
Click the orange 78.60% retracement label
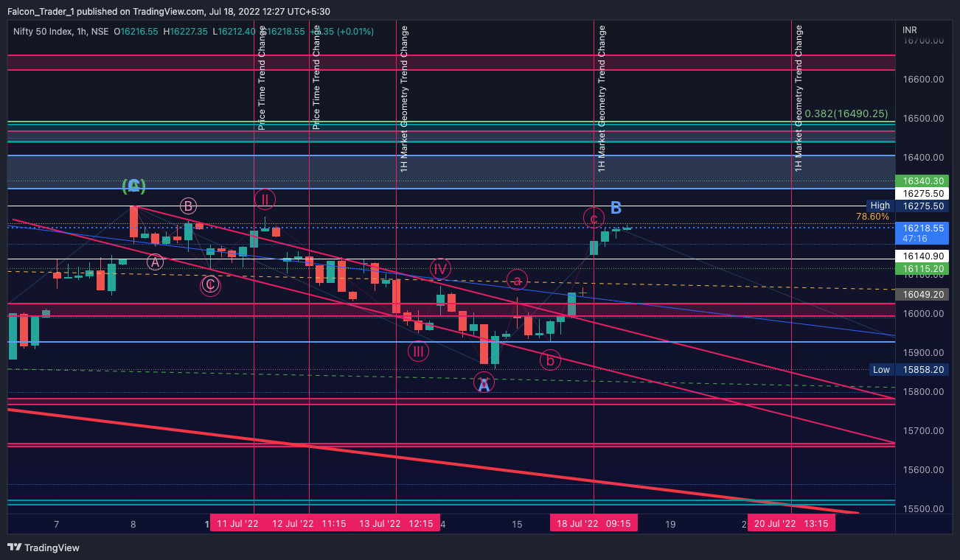tap(872, 217)
